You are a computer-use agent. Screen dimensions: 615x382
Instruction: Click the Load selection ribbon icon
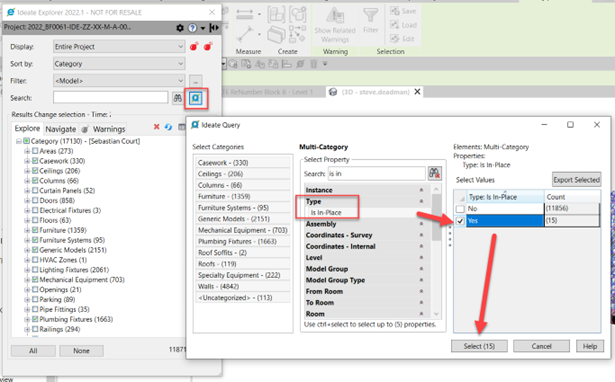point(394,25)
